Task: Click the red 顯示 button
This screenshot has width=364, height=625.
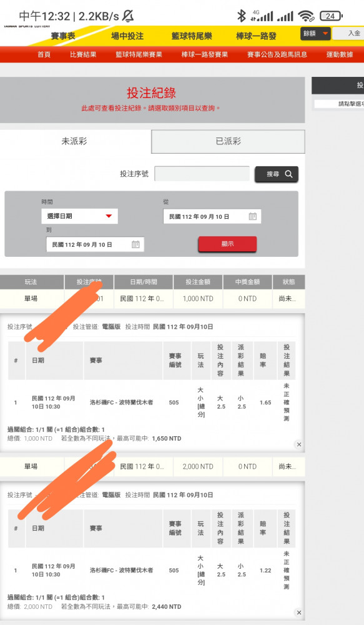Action: coord(227,244)
